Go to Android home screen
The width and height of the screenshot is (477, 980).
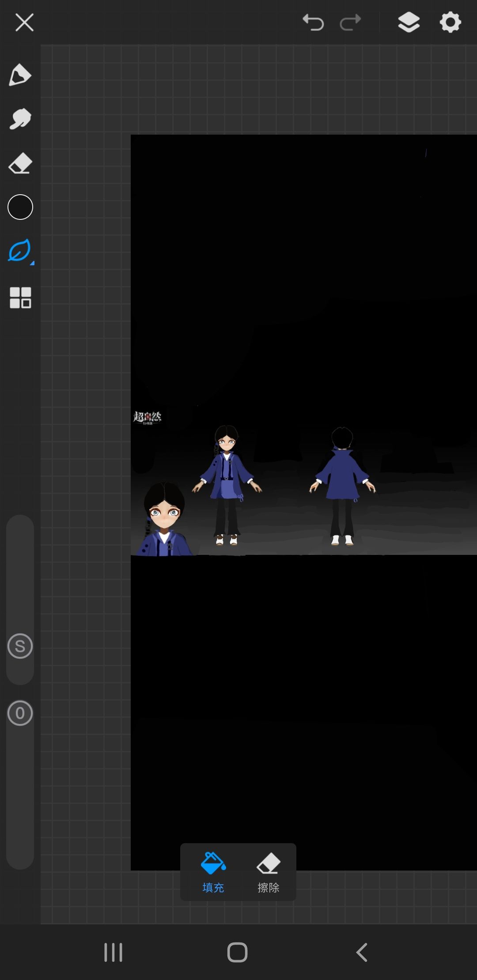pos(238,952)
